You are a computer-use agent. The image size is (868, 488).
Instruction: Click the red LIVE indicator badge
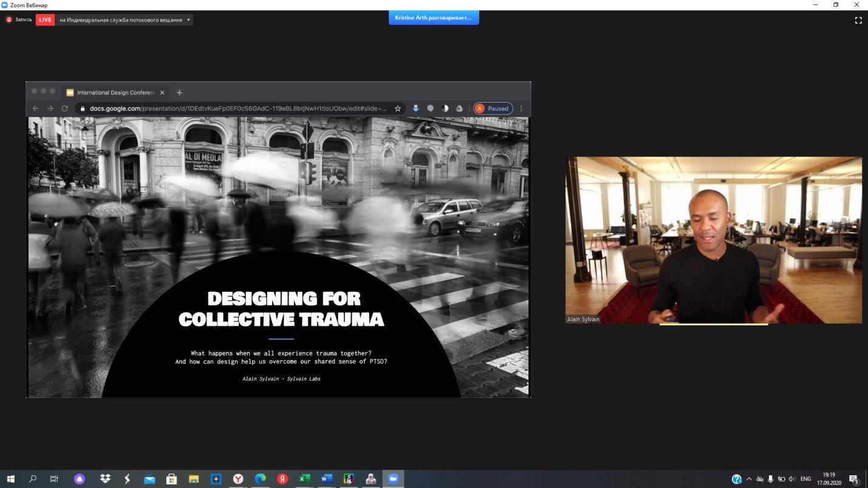(x=45, y=19)
